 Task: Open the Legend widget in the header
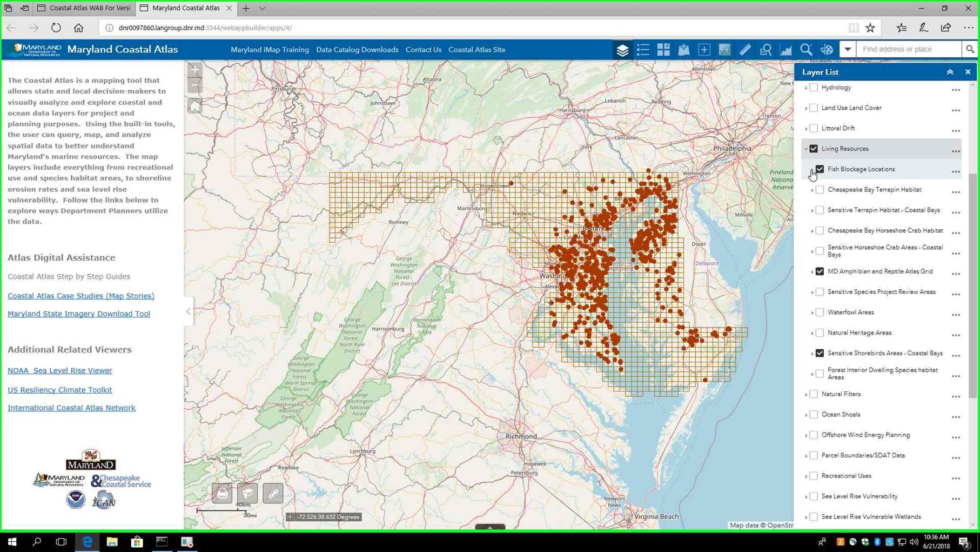[x=643, y=50]
